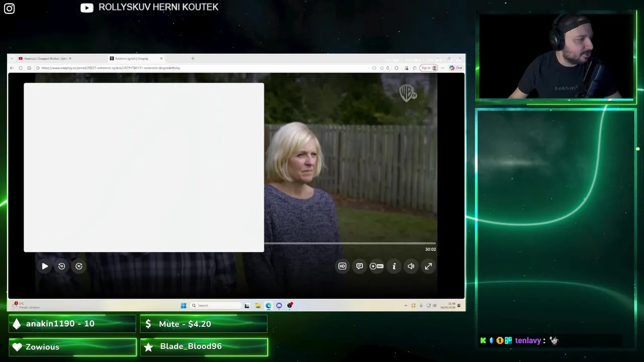Image resolution: width=644 pixels, height=362 pixels.
Task: Click the streamer webcam feed
Action: 556,56
